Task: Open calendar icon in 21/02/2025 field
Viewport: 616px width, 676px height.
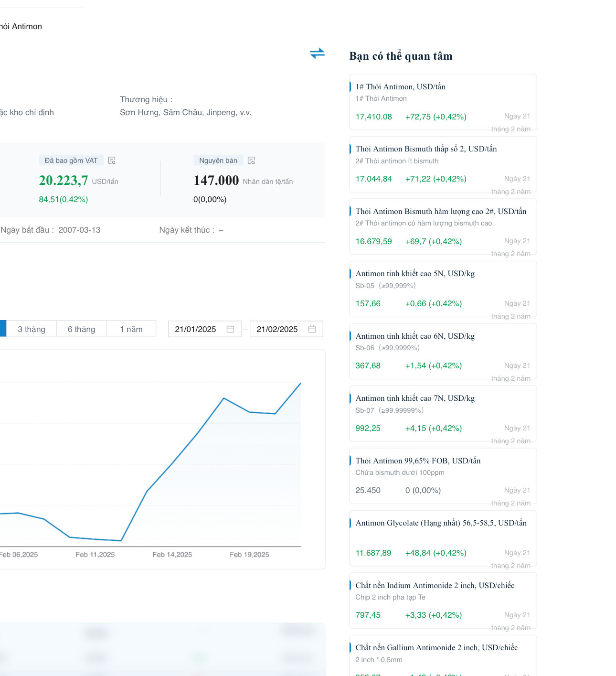Action: (312, 329)
